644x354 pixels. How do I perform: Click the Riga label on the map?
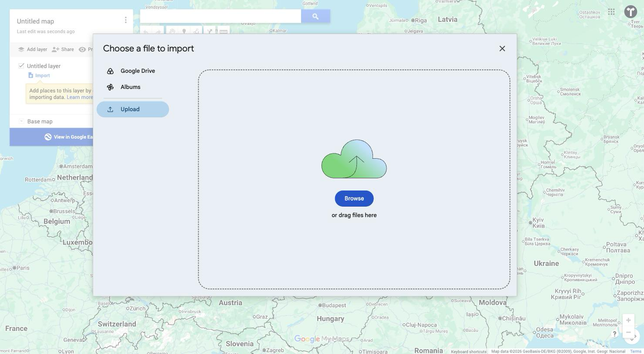click(x=421, y=20)
